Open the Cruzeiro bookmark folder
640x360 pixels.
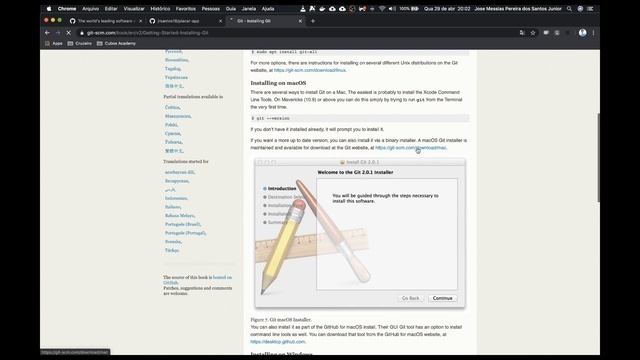tap(80, 43)
